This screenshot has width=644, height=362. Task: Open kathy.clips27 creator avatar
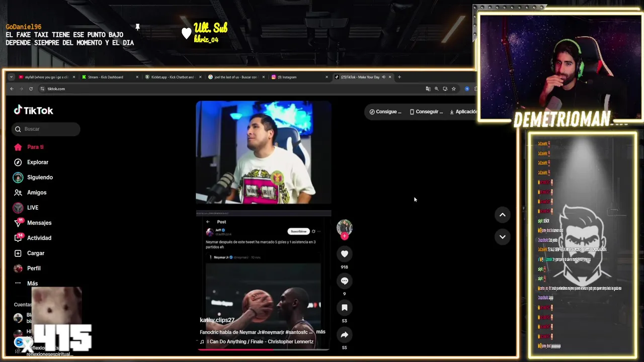[x=344, y=227]
